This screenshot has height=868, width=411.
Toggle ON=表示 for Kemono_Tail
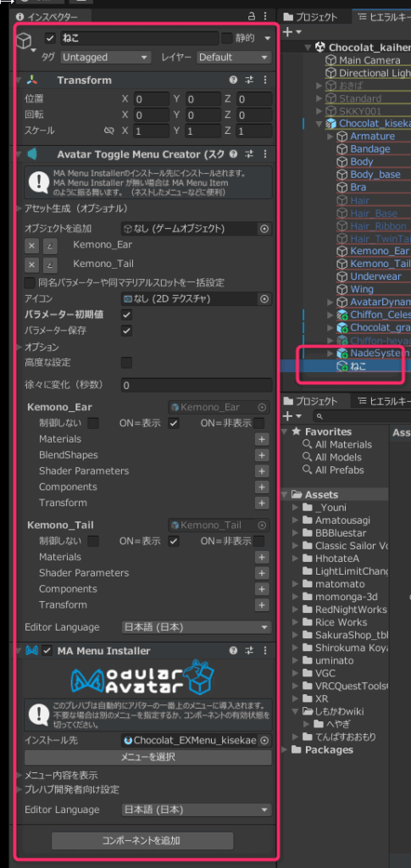click(x=174, y=541)
